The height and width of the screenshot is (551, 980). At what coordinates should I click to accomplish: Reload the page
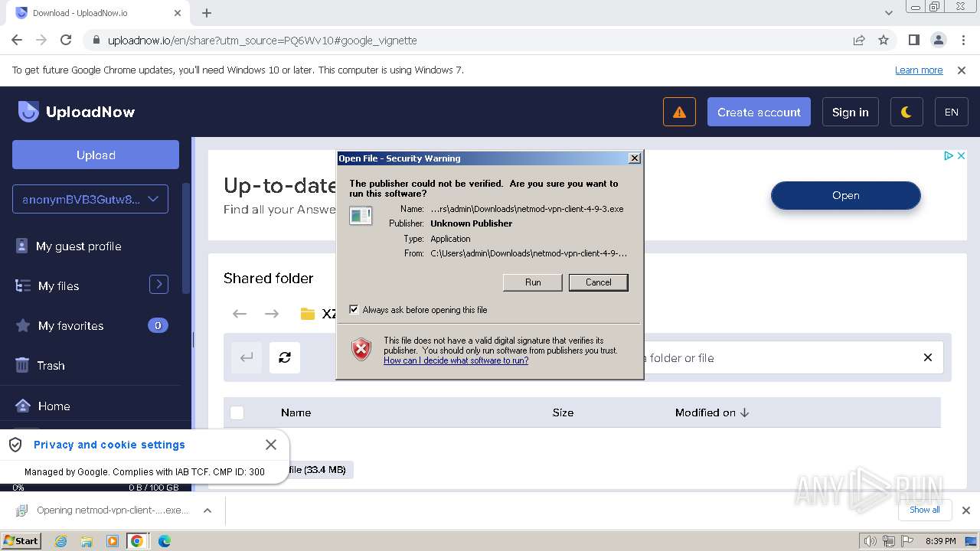(66, 40)
